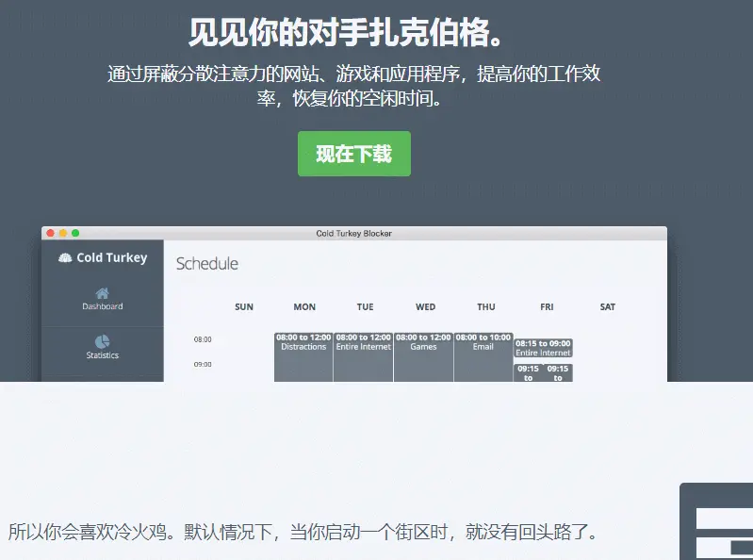Screen dimensions: 753x560
Task: Click the TUE column header
Action: (365, 307)
